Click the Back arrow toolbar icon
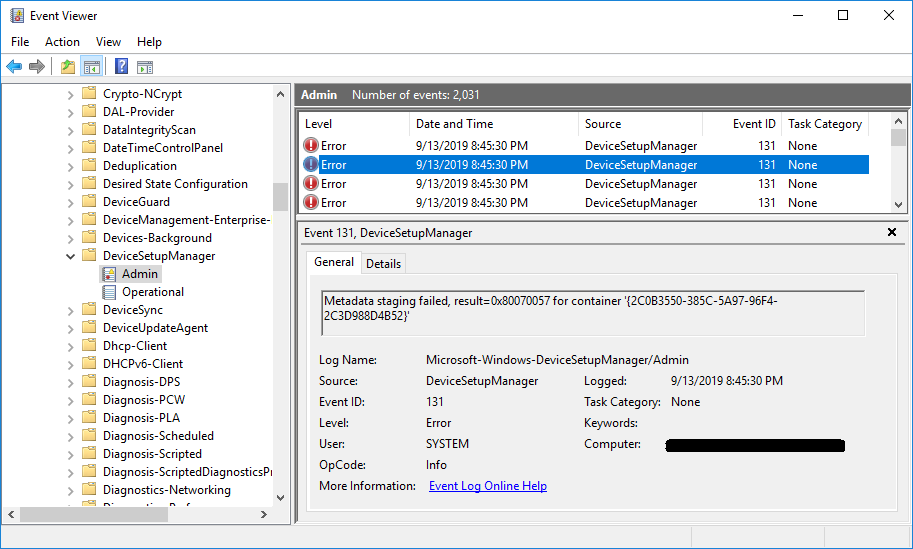 pos(14,66)
